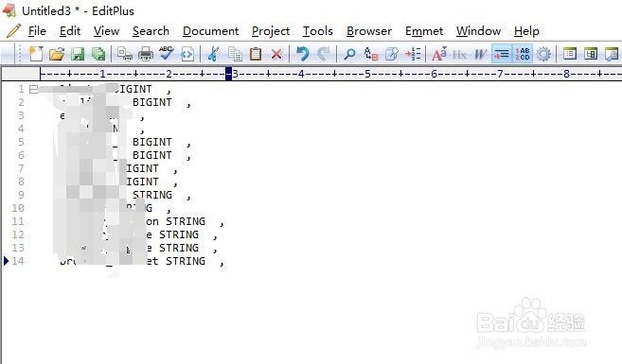
Task: Save the document with floppy icon
Action: [x=78, y=54]
